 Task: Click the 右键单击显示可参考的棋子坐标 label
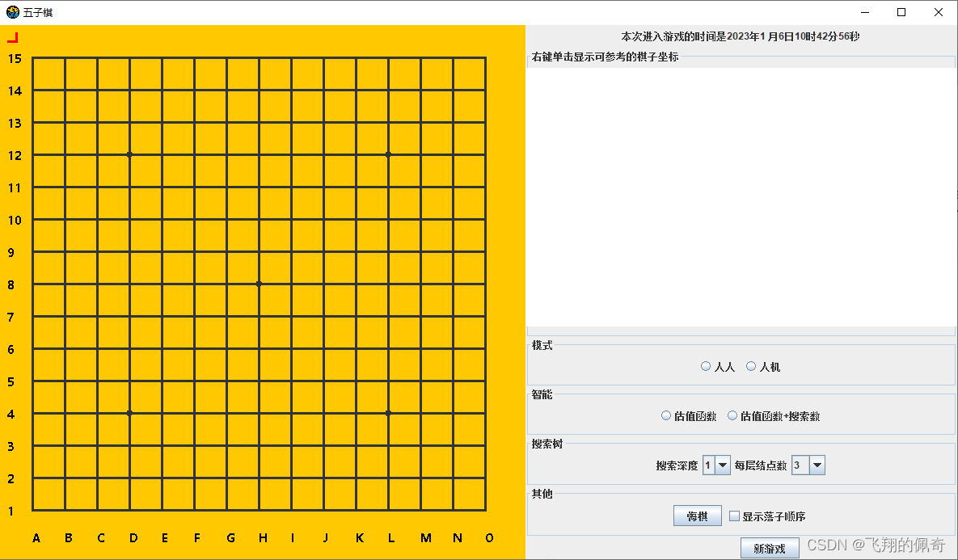click(605, 57)
